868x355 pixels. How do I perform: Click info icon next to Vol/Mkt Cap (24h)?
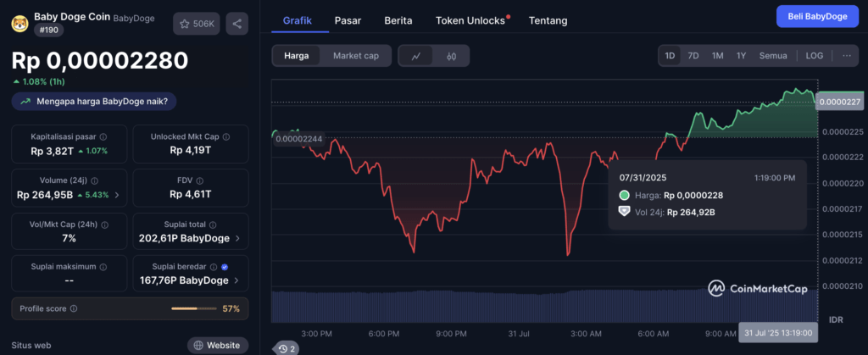[104, 225]
